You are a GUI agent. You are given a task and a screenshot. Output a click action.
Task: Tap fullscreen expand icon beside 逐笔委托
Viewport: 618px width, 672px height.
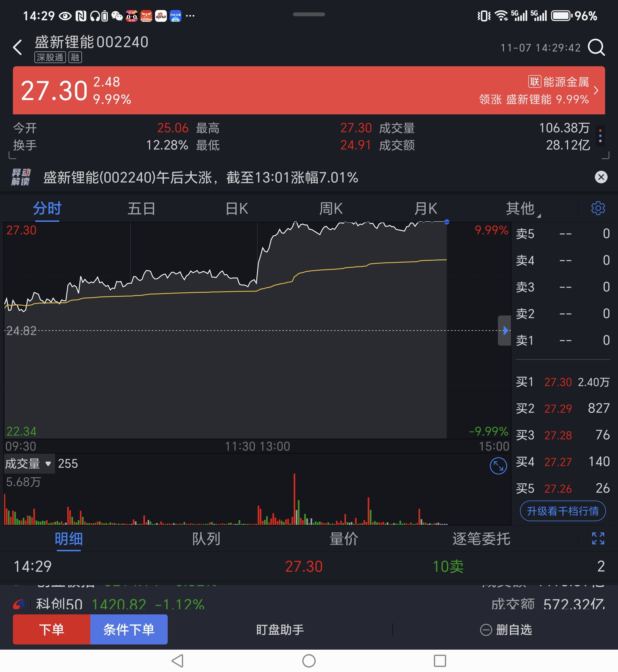(598, 538)
